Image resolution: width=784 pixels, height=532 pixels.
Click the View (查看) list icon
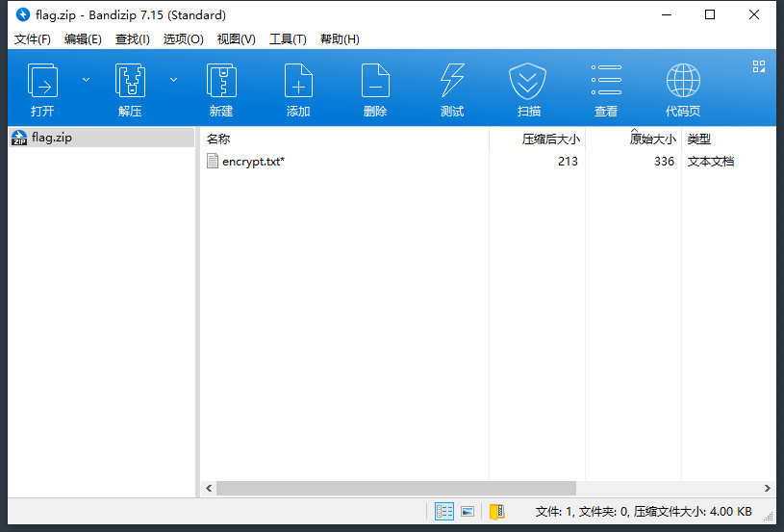click(606, 80)
